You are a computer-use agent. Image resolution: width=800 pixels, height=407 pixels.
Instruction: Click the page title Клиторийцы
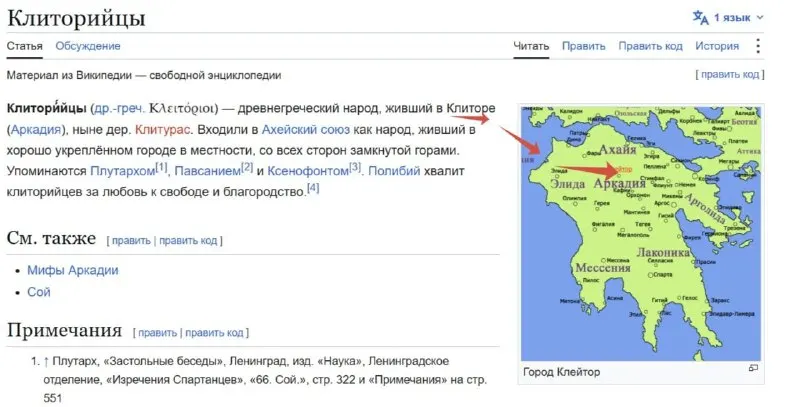click(x=76, y=18)
